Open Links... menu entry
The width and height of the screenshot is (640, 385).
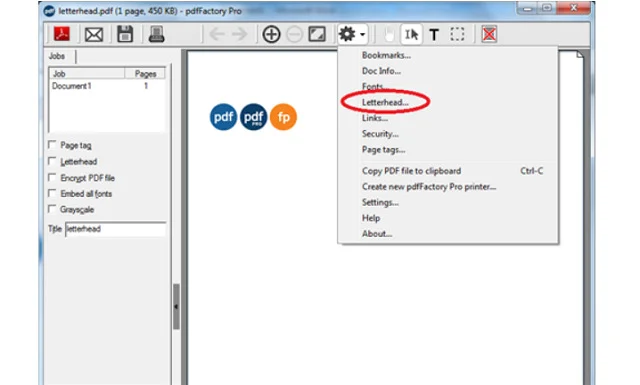[375, 118]
